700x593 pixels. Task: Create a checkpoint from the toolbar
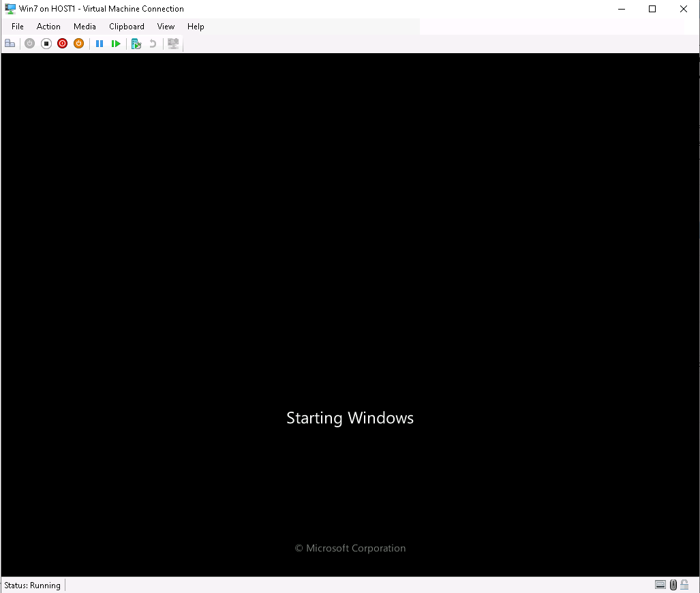(x=136, y=44)
